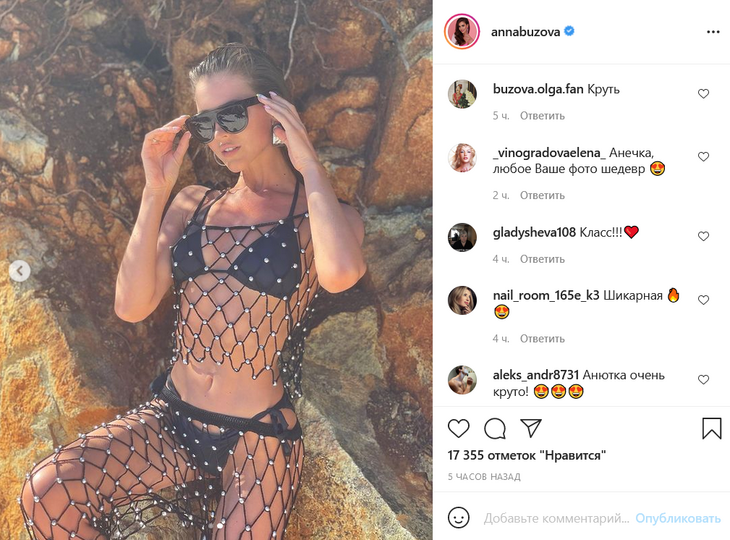Screen dimensions: 730x540
Task: Click the Опубликовать publish button
Action: (x=678, y=518)
